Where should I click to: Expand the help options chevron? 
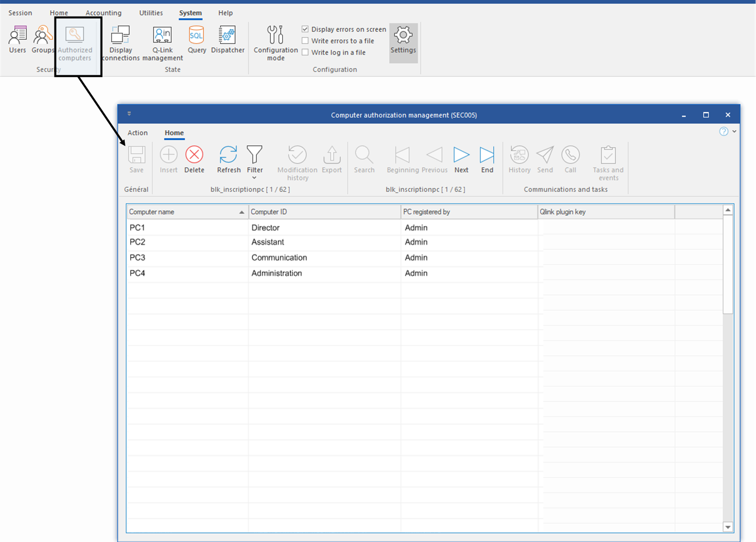pos(734,132)
